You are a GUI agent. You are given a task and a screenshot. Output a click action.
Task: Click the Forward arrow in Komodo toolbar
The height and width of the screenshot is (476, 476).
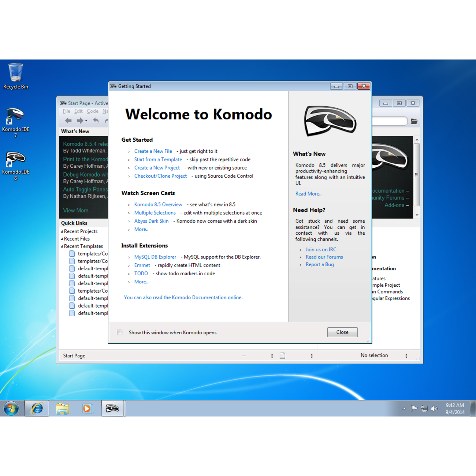(80, 120)
